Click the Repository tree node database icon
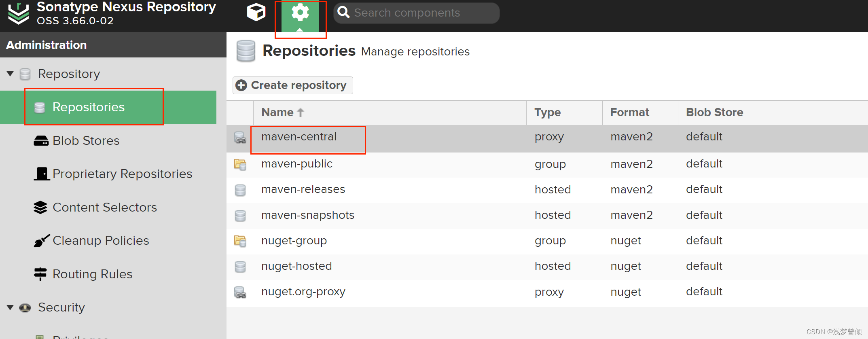The image size is (868, 339). pyautogui.click(x=25, y=74)
